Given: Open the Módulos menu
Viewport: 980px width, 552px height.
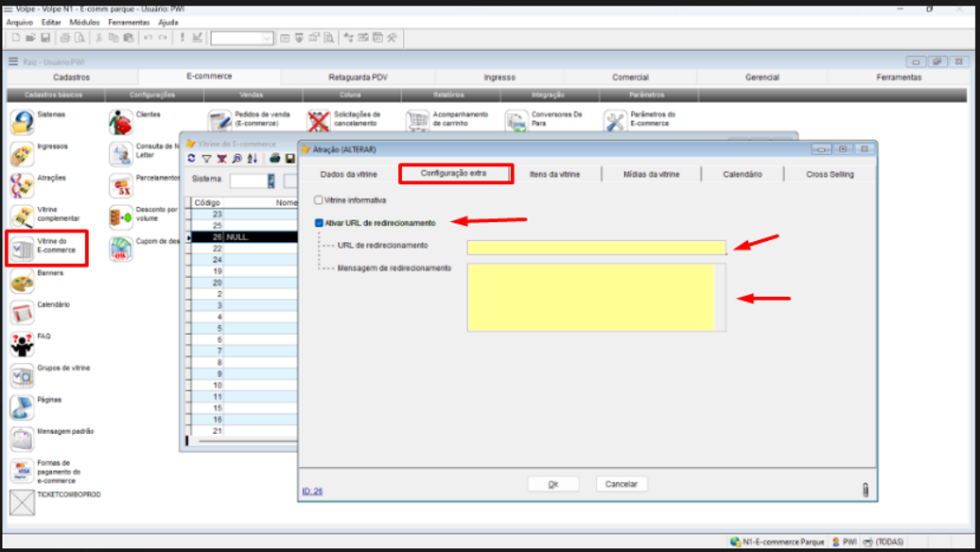Looking at the screenshot, I should pos(84,22).
